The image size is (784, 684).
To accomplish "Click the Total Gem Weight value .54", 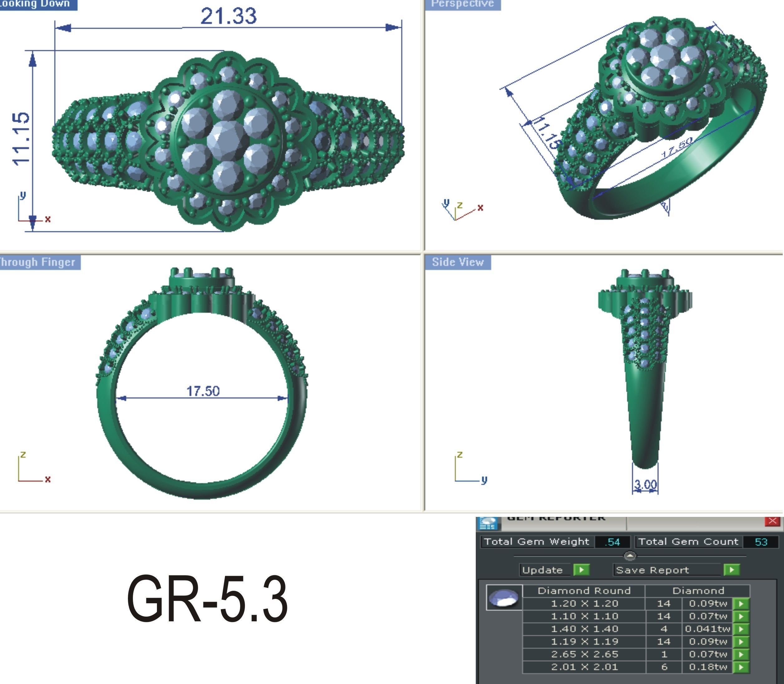I will (x=612, y=542).
